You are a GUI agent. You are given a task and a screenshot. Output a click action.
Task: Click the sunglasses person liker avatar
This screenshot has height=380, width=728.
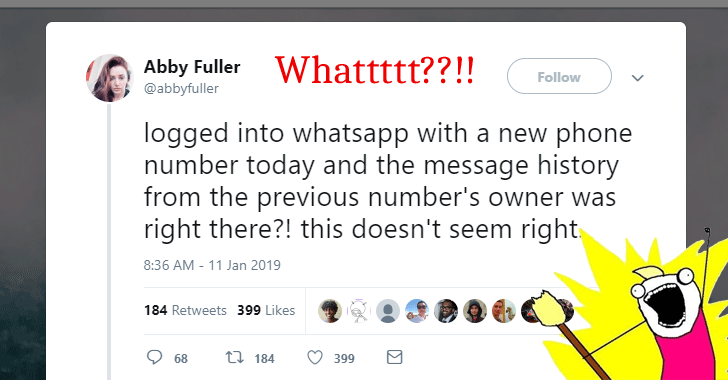(x=416, y=311)
